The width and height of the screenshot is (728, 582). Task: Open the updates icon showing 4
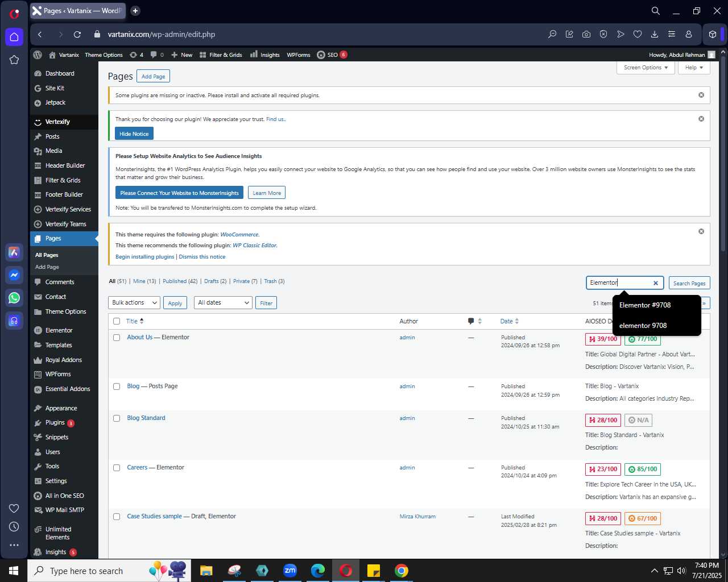tap(136, 55)
